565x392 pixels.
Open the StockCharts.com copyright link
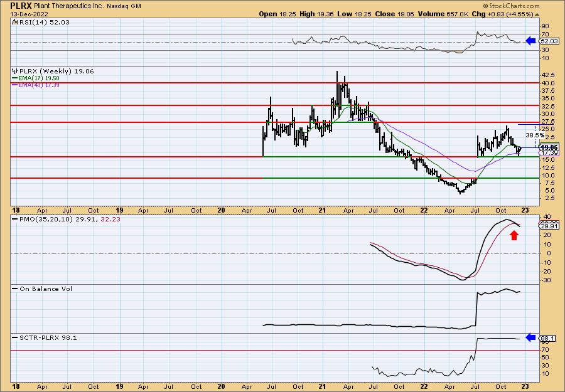coord(511,6)
